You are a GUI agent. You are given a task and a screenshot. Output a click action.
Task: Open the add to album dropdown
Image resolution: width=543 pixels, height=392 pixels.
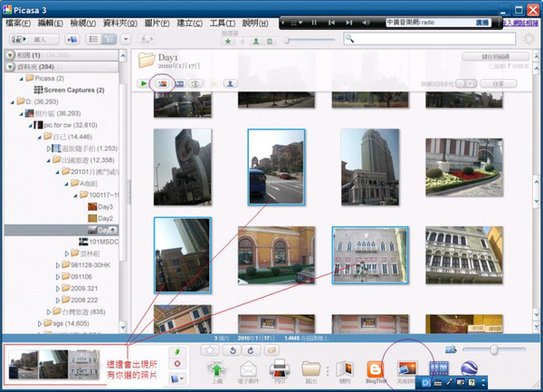177,378
